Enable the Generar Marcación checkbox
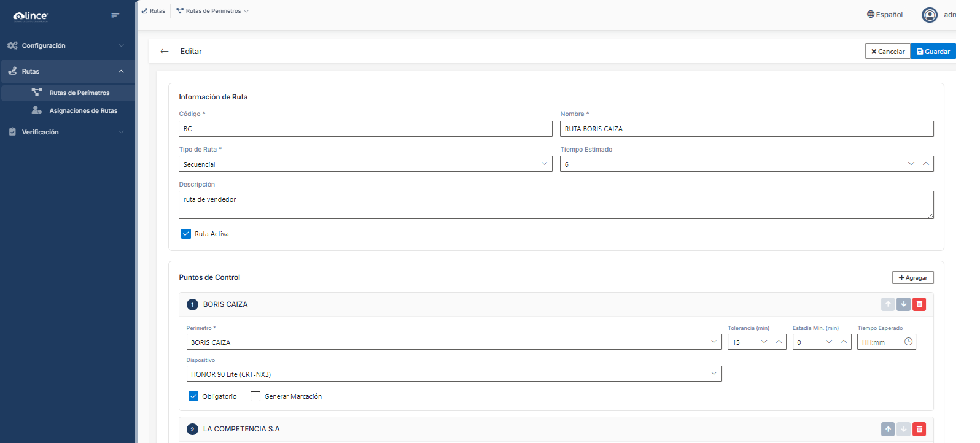Screen dimensions: 980x443 (x=255, y=396)
